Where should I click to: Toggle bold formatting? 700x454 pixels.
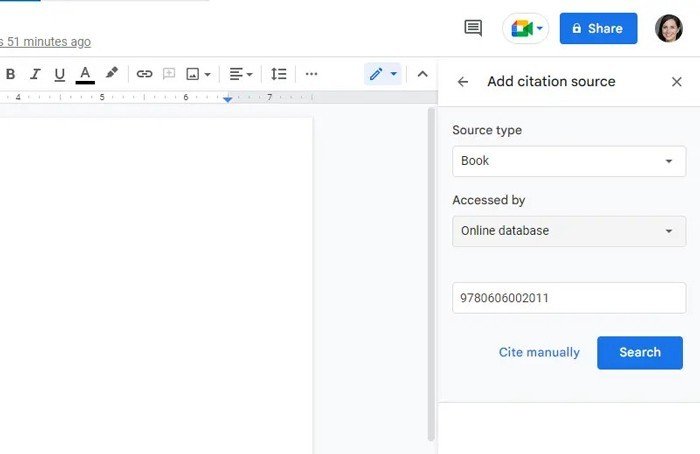coord(11,74)
